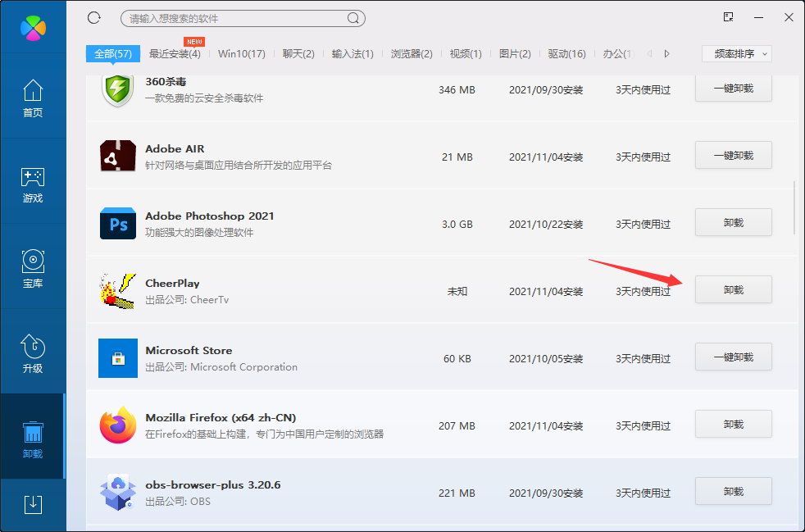Click the 346 MB size of 360杀毒

tap(457, 90)
